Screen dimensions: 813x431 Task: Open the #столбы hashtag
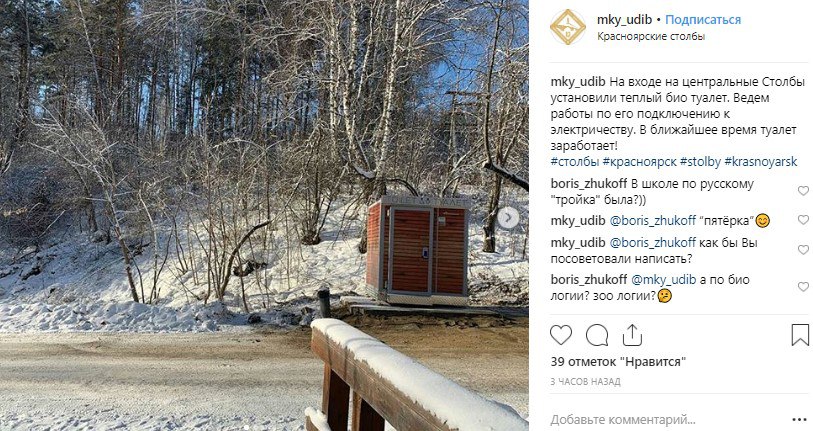[574, 162]
